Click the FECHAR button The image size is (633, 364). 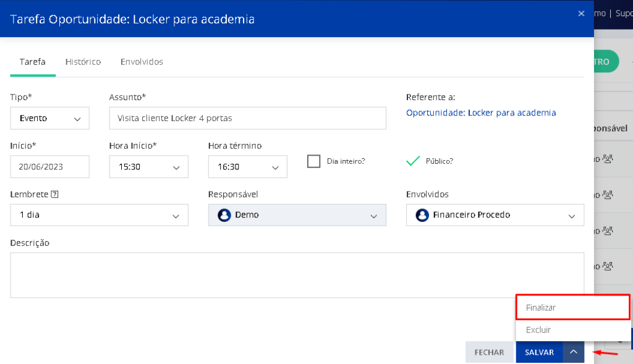click(490, 352)
